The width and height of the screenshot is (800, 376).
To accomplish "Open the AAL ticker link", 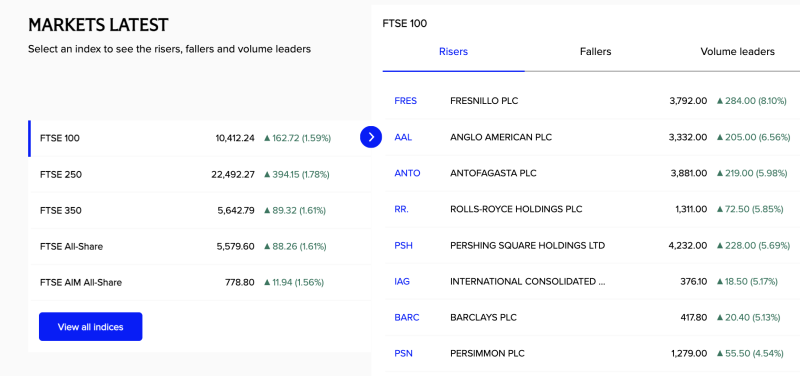I will [x=403, y=137].
